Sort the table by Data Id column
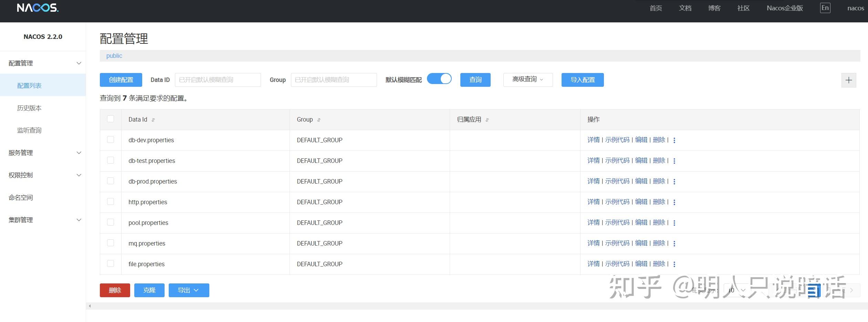Screen dimensions: 868x322 click(152, 120)
